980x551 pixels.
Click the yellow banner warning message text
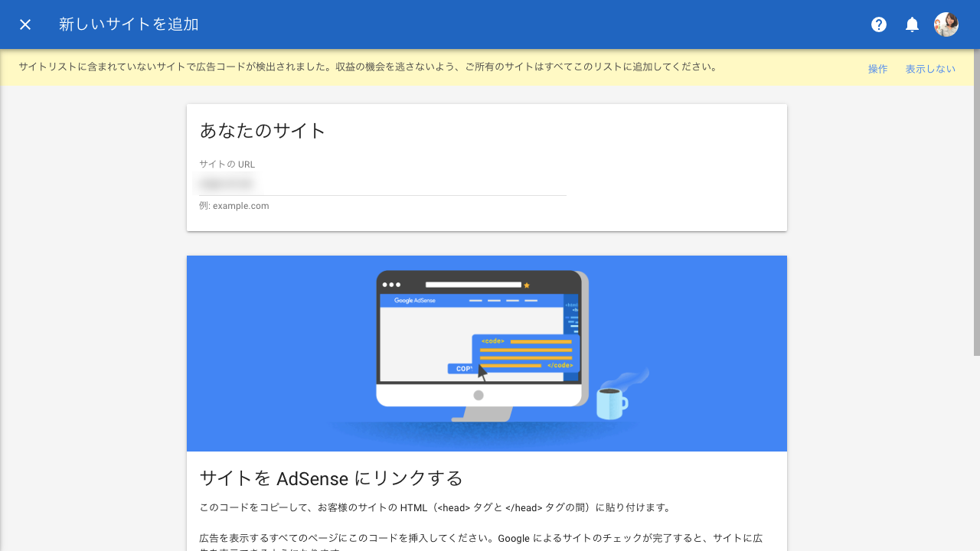tap(368, 67)
